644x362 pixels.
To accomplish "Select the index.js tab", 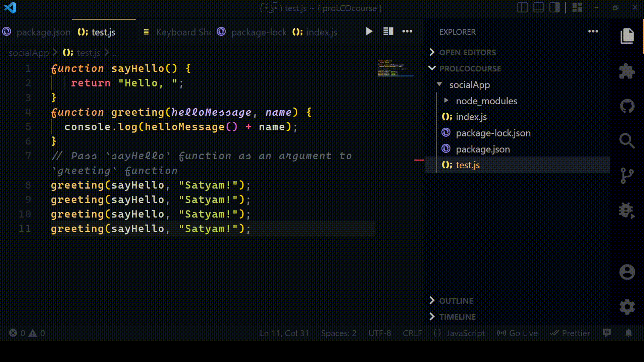I will (322, 32).
